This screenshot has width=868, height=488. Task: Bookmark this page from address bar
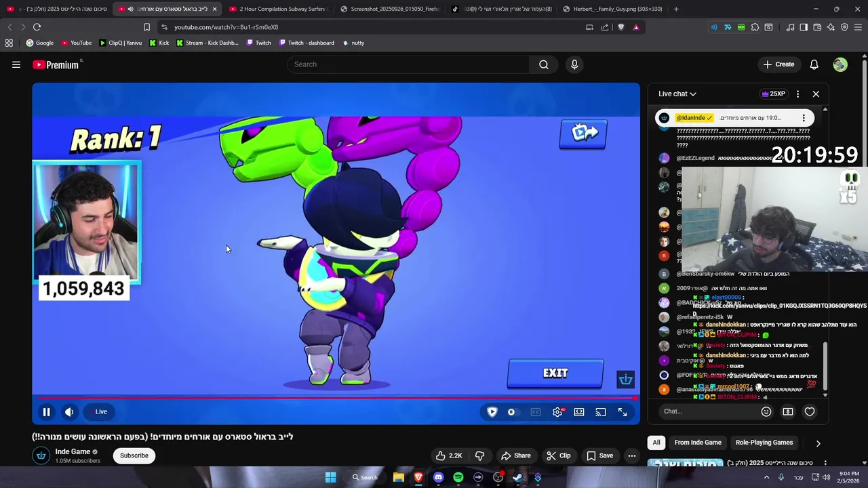146,27
